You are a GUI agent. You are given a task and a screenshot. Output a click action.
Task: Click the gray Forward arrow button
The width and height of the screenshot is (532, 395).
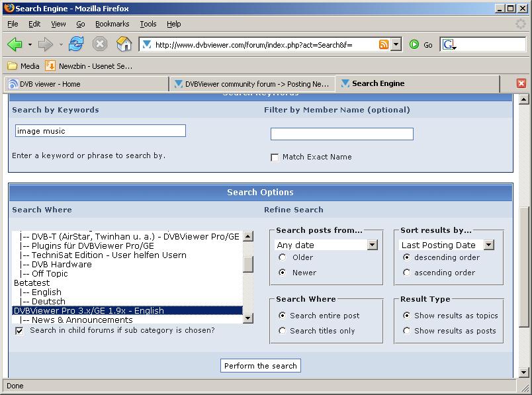coord(46,44)
